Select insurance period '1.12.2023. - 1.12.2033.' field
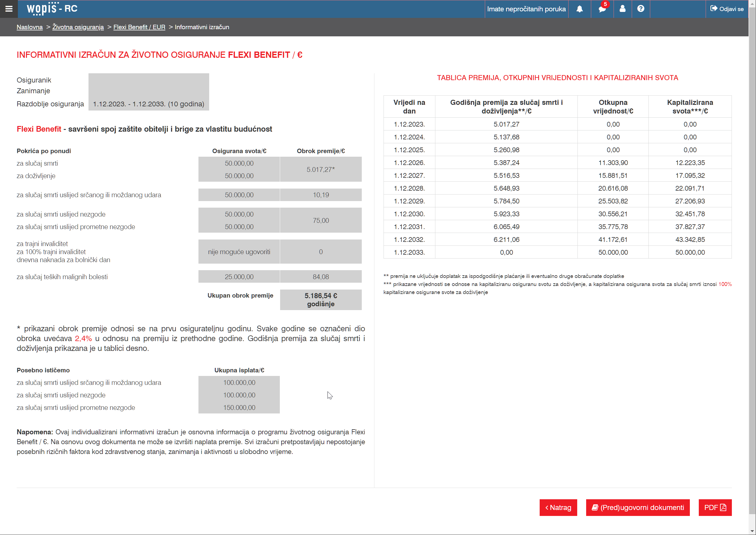The height and width of the screenshot is (535, 756). click(x=149, y=104)
